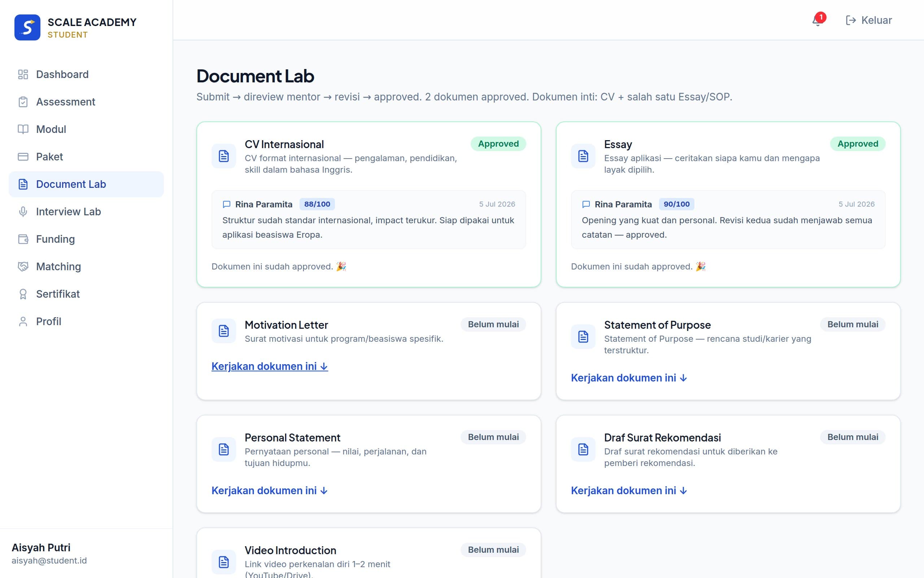
Task: Click the comment icon on Essay review
Action: coord(586,204)
